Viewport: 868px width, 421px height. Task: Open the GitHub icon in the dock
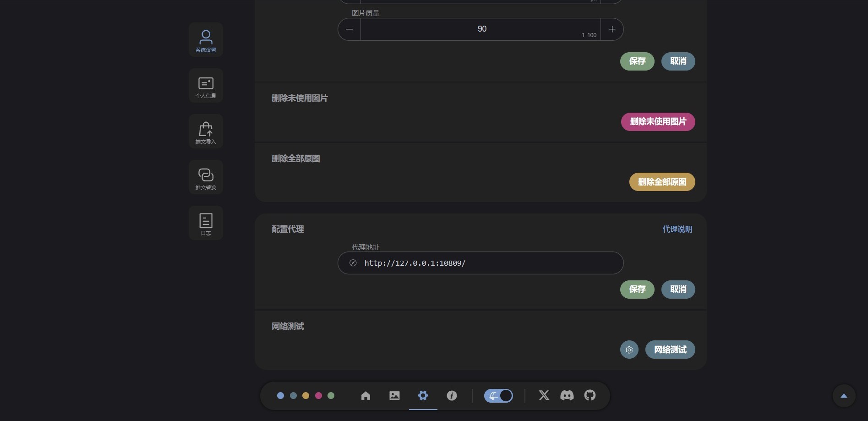coord(590,395)
